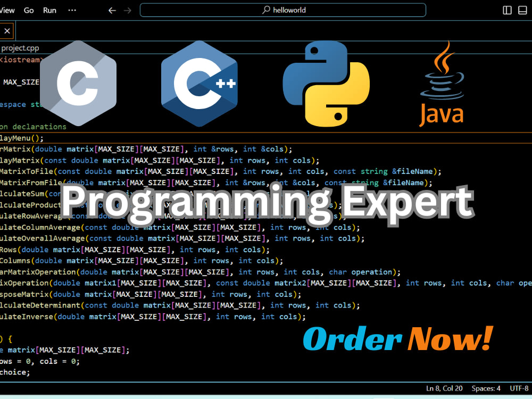Click the layMenu(); code line

tap(22, 138)
